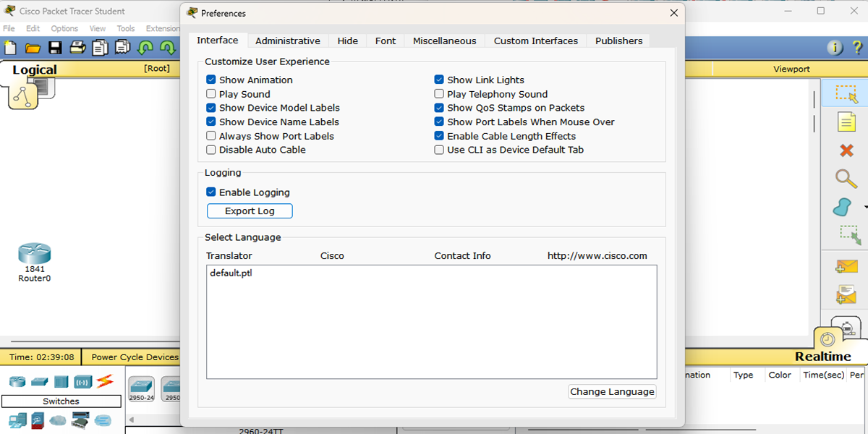Select the Wireless Devices category icon
868x434 pixels.
[82, 381]
